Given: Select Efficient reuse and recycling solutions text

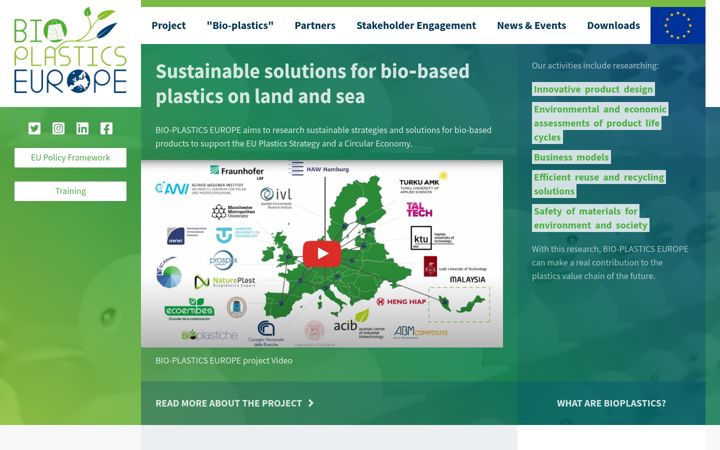Looking at the screenshot, I should click(599, 184).
